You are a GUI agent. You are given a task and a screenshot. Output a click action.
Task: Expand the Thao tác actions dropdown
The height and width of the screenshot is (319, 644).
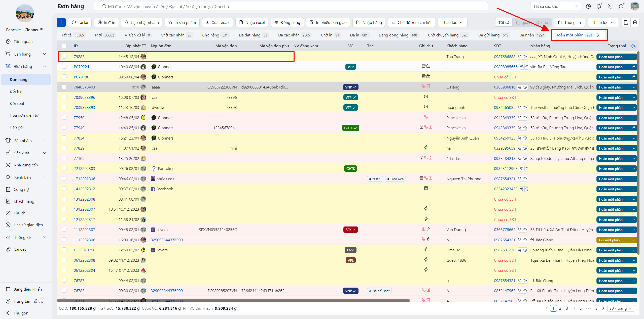point(452,22)
